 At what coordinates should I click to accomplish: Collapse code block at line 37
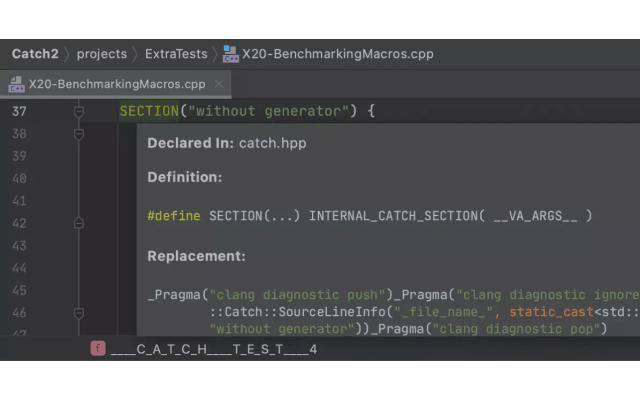click(x=79, y=111)
